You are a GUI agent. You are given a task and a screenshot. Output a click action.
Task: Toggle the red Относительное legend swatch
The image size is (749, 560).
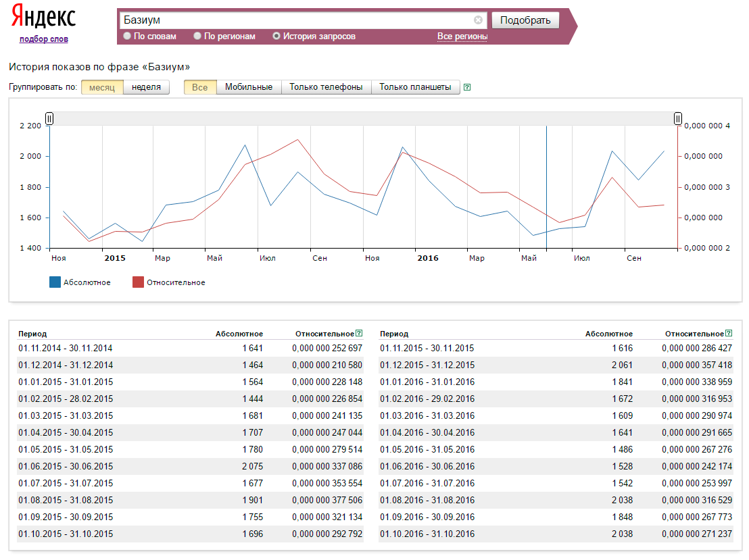(138, 282)
